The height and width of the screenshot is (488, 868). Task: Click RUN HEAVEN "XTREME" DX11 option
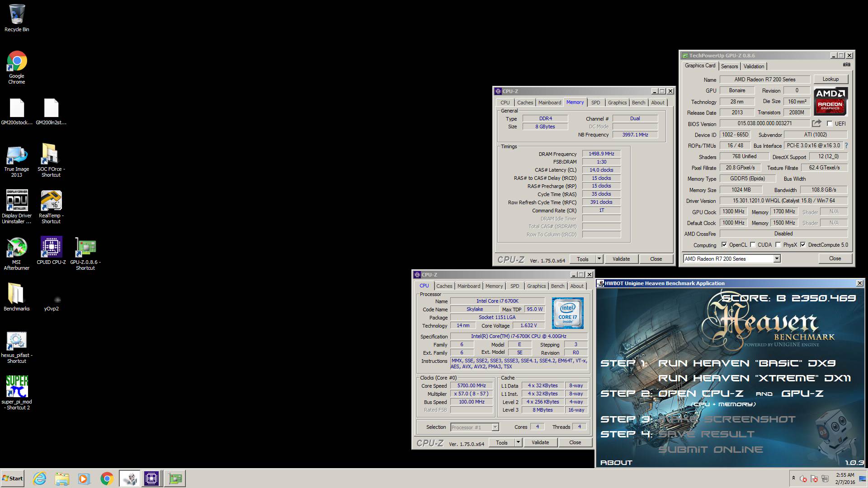click(x=755, y=378)
